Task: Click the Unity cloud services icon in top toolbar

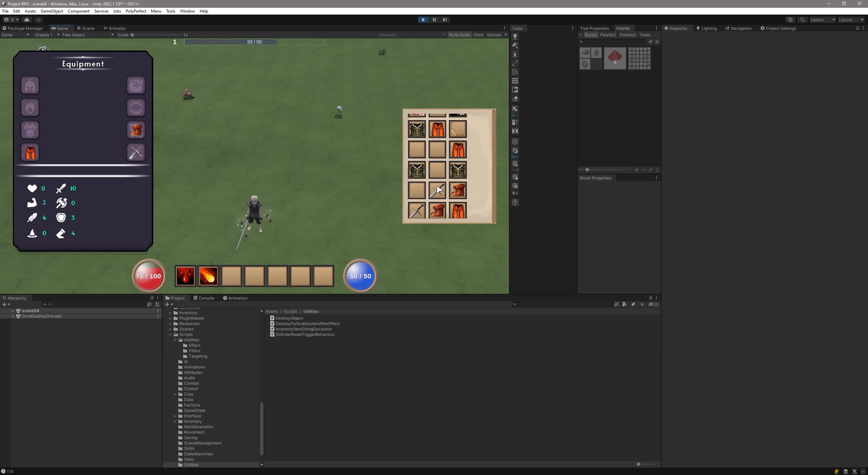Action: pyautogui.click(x=27, y=19)
